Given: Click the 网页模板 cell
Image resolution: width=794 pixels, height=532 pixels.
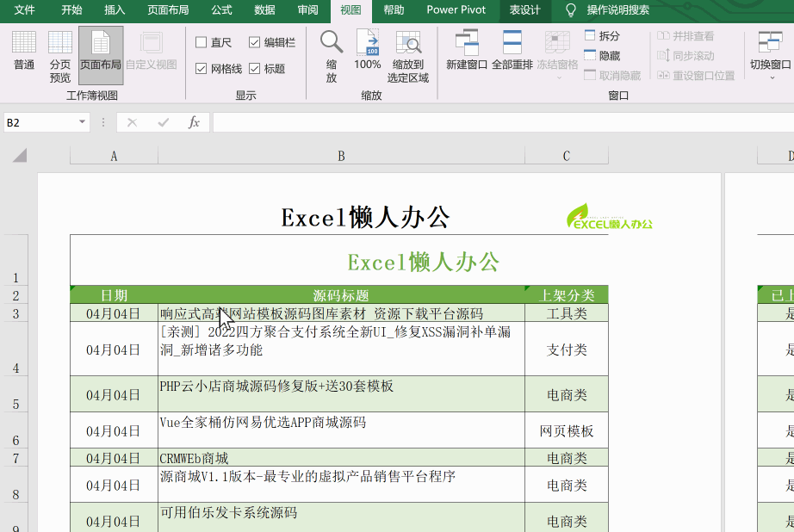Looking at the screenshot, I should [x=567, y=430].
